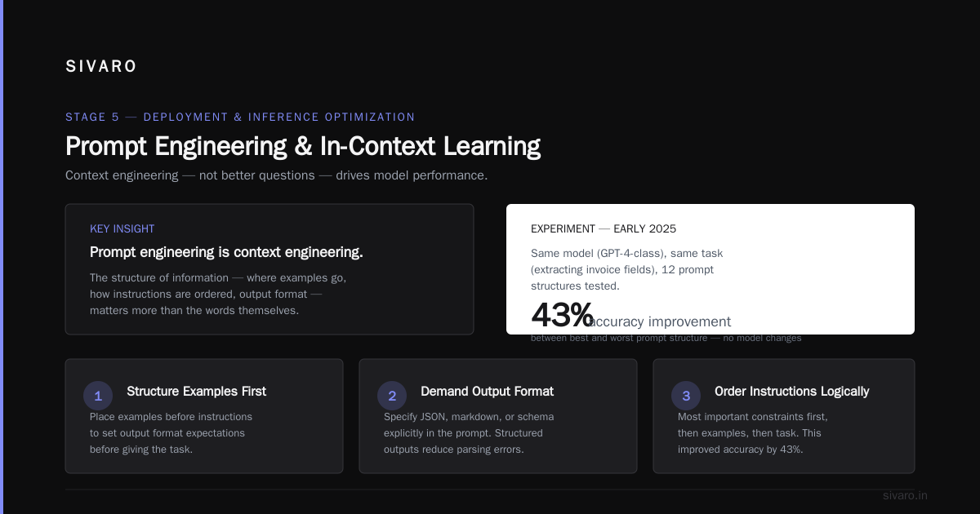
Task: Click the Specify JSON, markdown, or schema paragraph
Action: (469, 433)
